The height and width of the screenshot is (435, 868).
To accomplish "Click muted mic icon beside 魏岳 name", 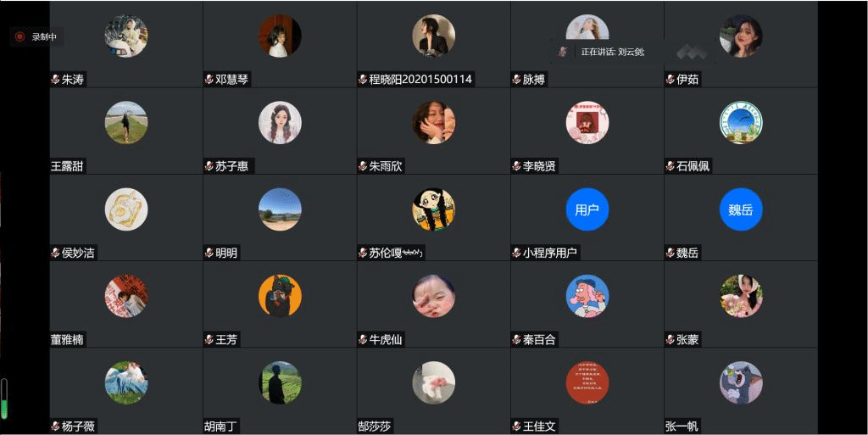I will [670, 253].
